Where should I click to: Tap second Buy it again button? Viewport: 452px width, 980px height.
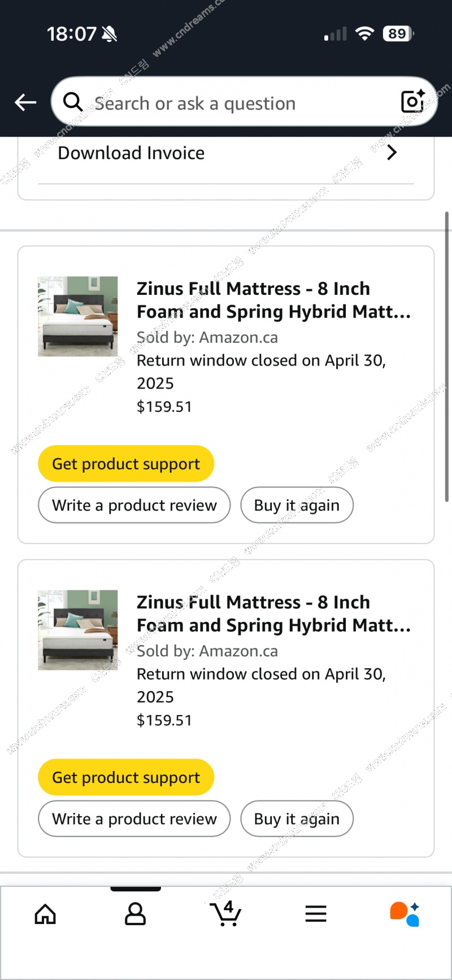click(x=297, y=818)
